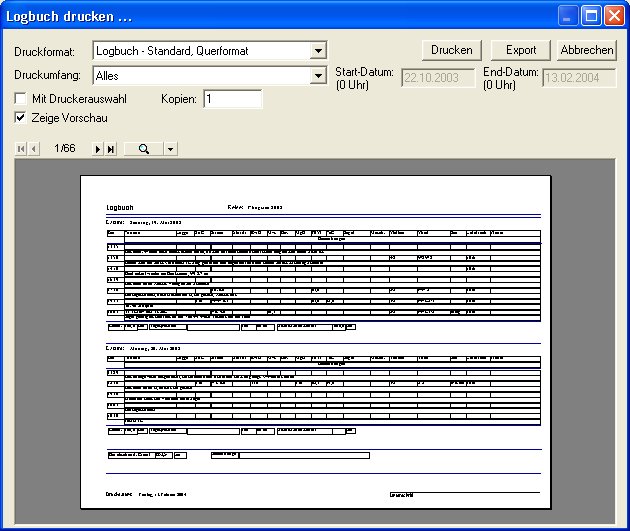Click the magnifier zoom button
This screenshot has width=630, height=531.
tap(144, 149)
